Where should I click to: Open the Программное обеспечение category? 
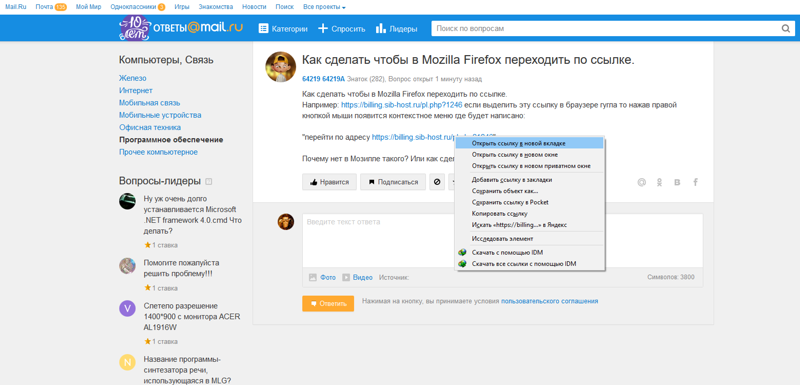click(x=171, y=139)
